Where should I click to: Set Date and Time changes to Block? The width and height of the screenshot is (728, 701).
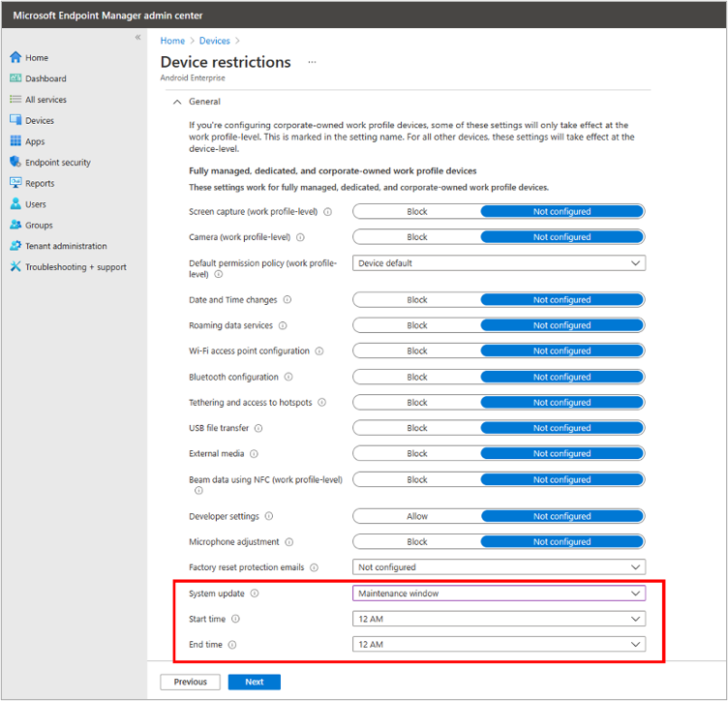click(x=417, y=299)
